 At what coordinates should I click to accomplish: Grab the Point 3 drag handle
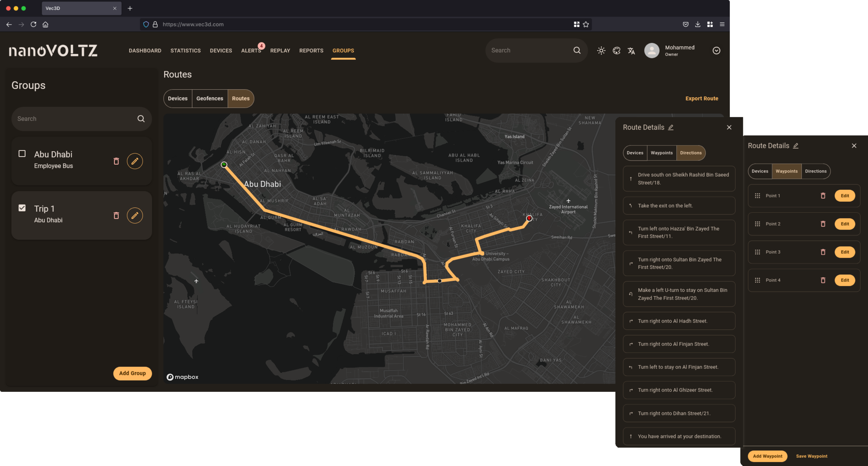pos(758,252)
